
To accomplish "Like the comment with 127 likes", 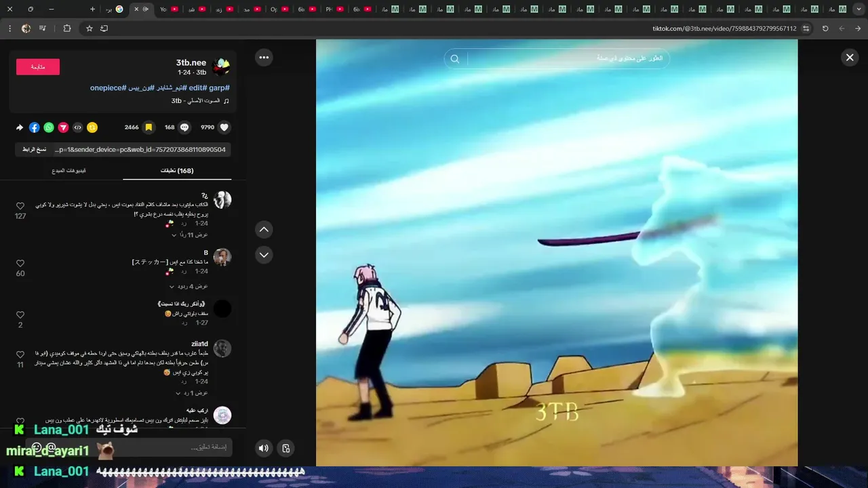I will coord(20,206).
